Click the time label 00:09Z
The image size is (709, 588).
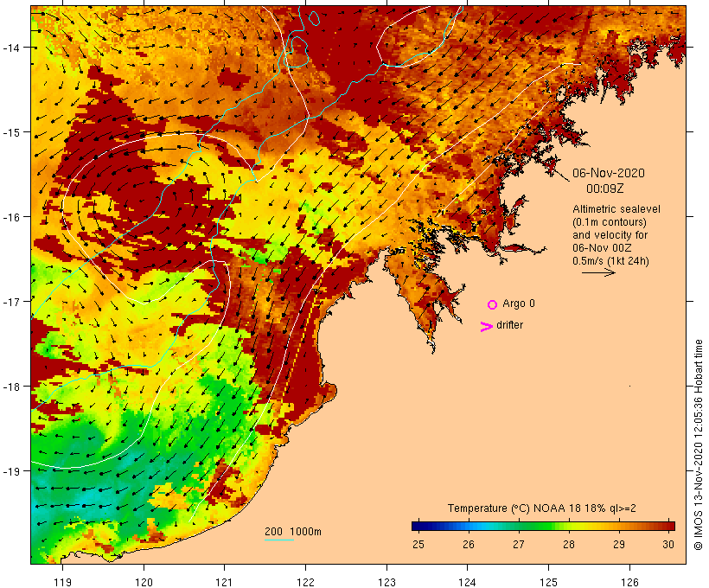click(604, 189)
